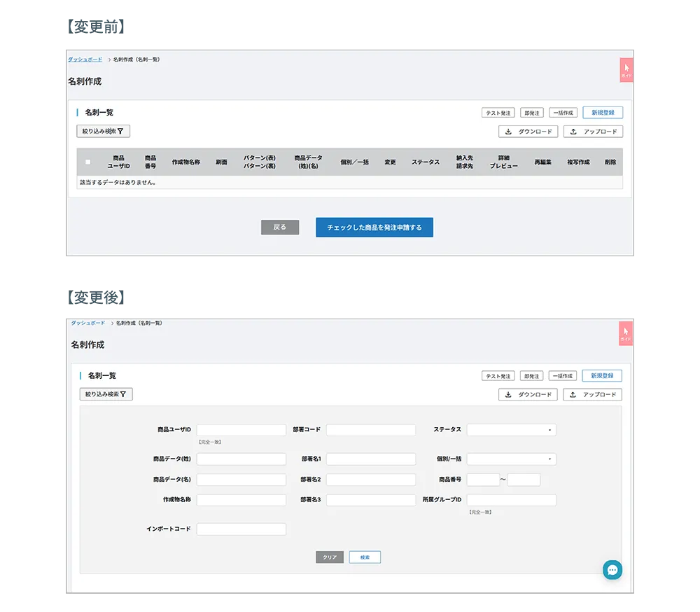Click アップロード button in 変更前 screen
The image size is (700, 612).
click(594, 132)
